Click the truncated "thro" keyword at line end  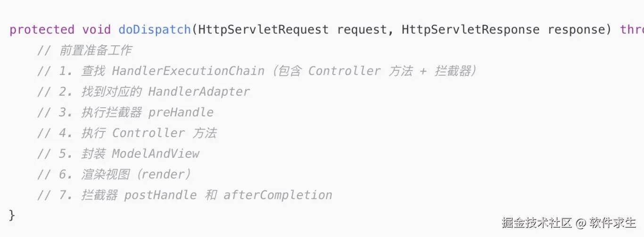pos(632,30)
